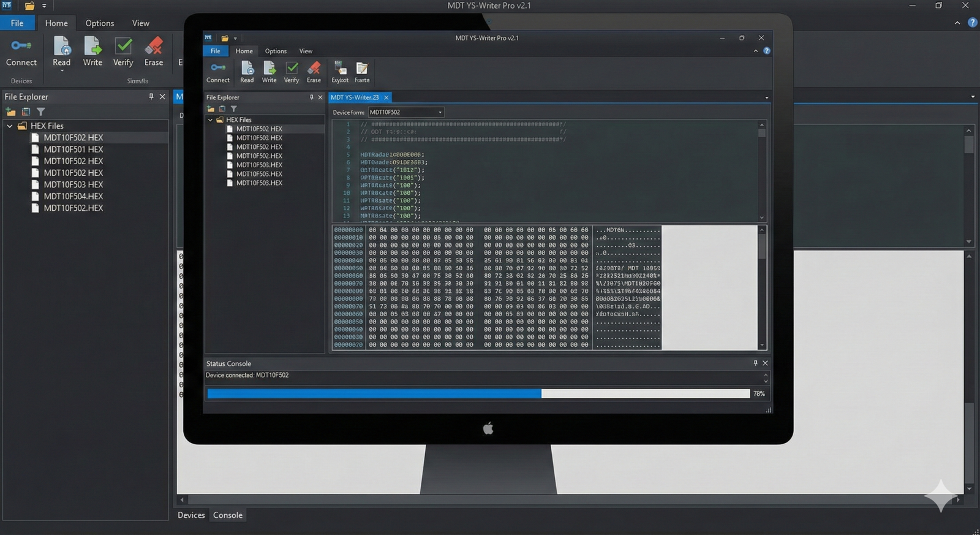Click the help icon in the front window
The image size is (980, 535).
(x=766, y=51)
